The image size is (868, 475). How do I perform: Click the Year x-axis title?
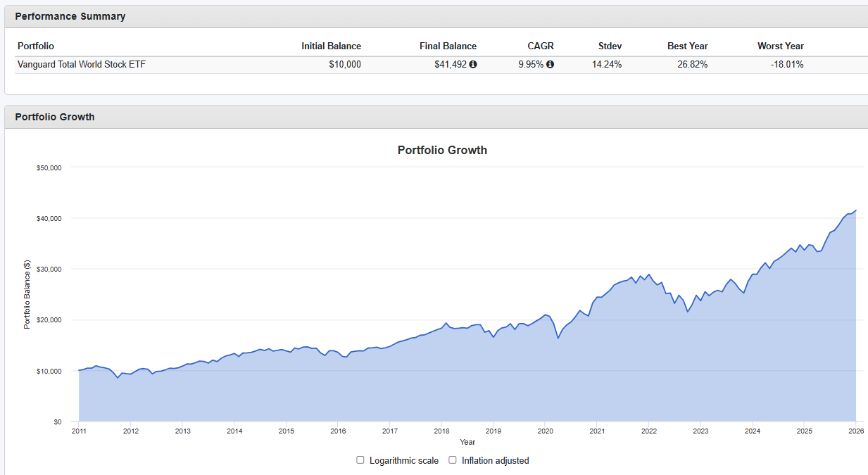click(467, 442)
